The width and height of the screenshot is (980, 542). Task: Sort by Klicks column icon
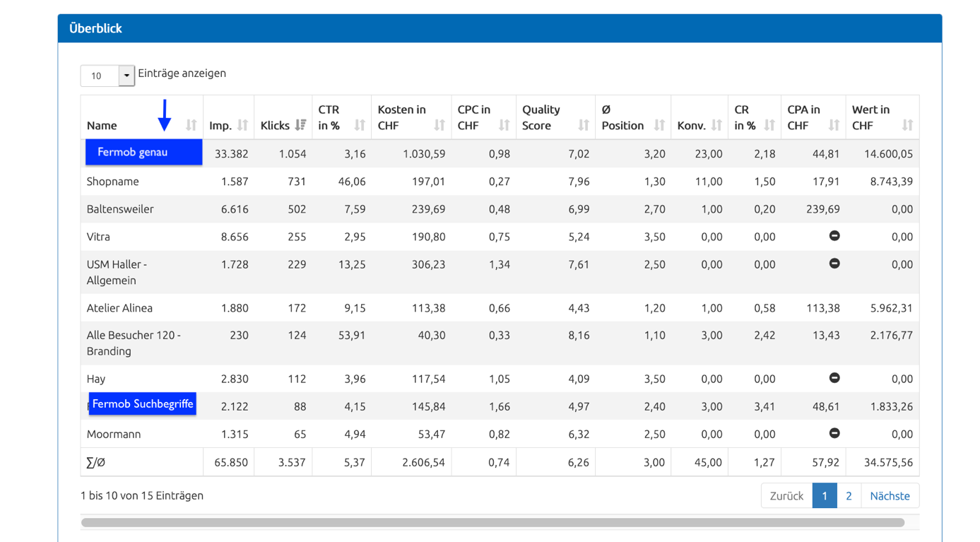click(300, 125)
